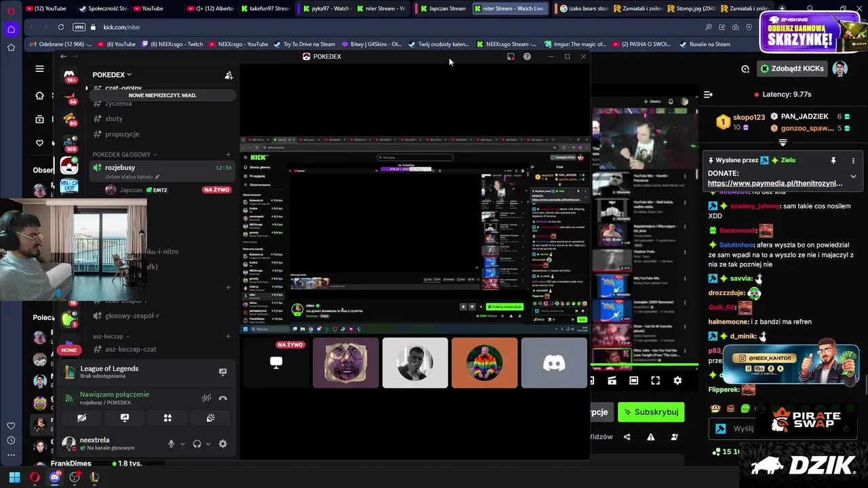This screenshot has width=868, height=488.
Task: Report the Kick stream warning icon
Action: (650, 437)
